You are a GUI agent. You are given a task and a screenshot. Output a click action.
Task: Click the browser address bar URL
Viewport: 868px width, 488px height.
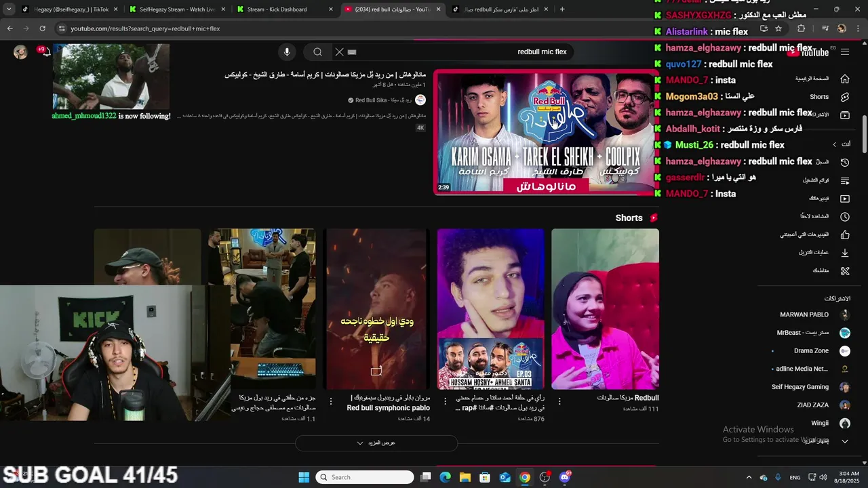(145, 28)
